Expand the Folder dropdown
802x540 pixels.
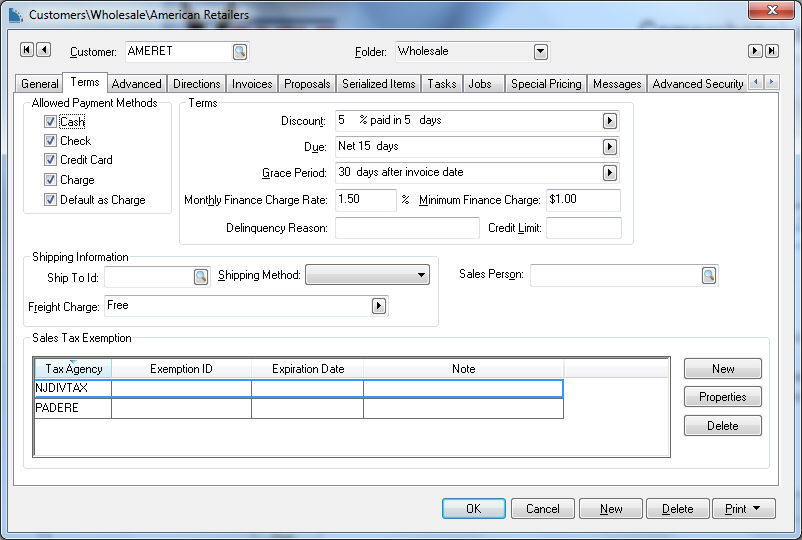tap(540, 51)
